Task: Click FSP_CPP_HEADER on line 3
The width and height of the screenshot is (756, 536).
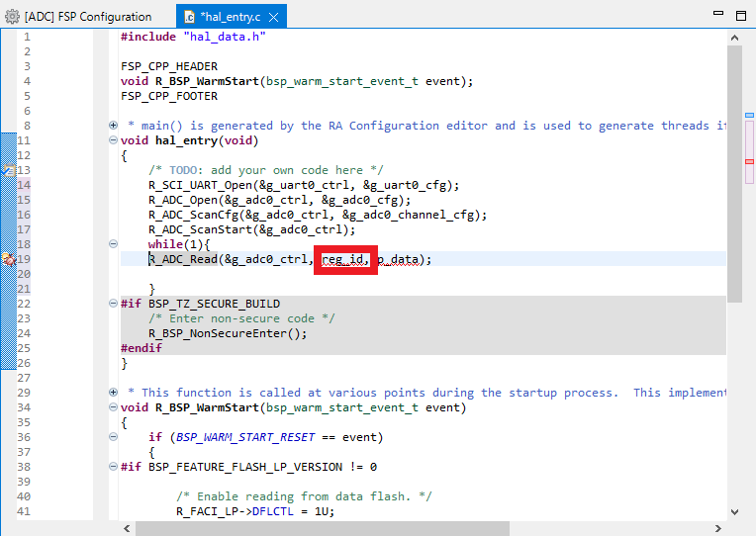Action: pyautogui.click(x=169, y=66)
